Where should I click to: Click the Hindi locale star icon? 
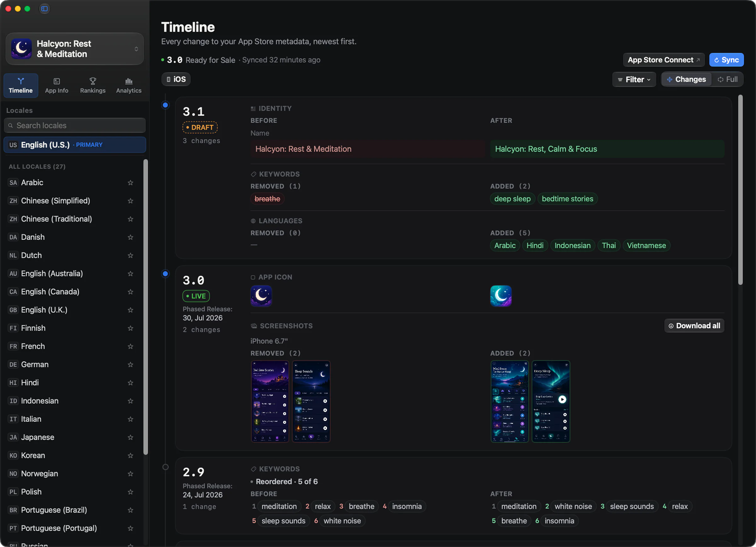point(130,383)
